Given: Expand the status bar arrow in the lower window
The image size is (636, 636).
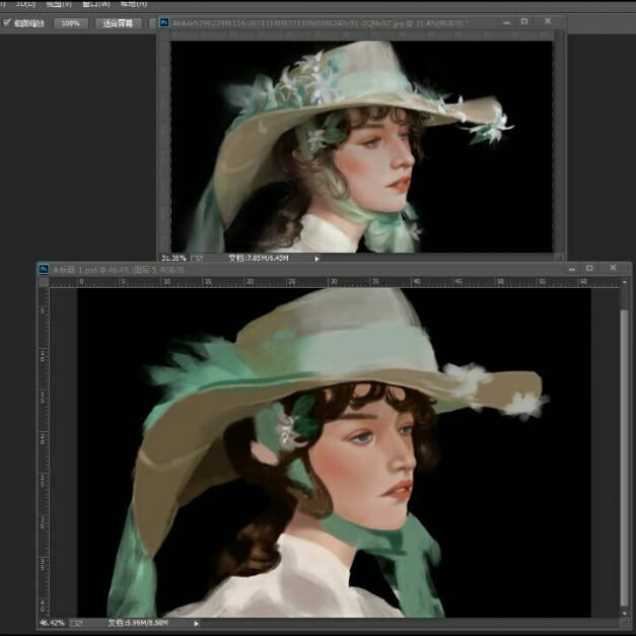Looking at the screenshot, I should tap(196, 623).
